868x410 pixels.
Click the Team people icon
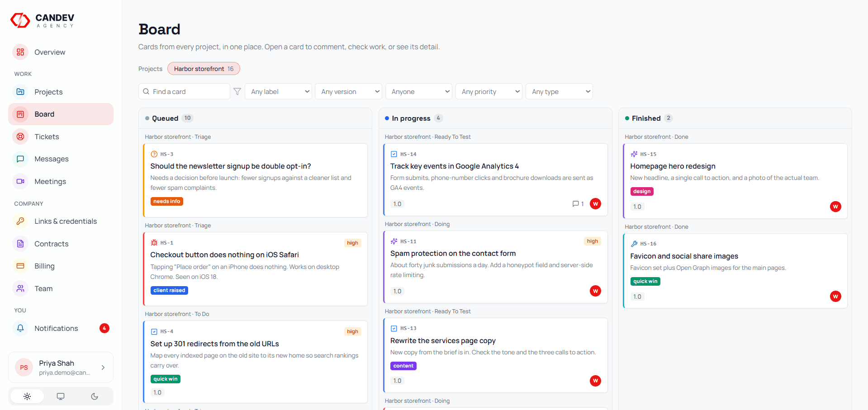coord(20,288)
